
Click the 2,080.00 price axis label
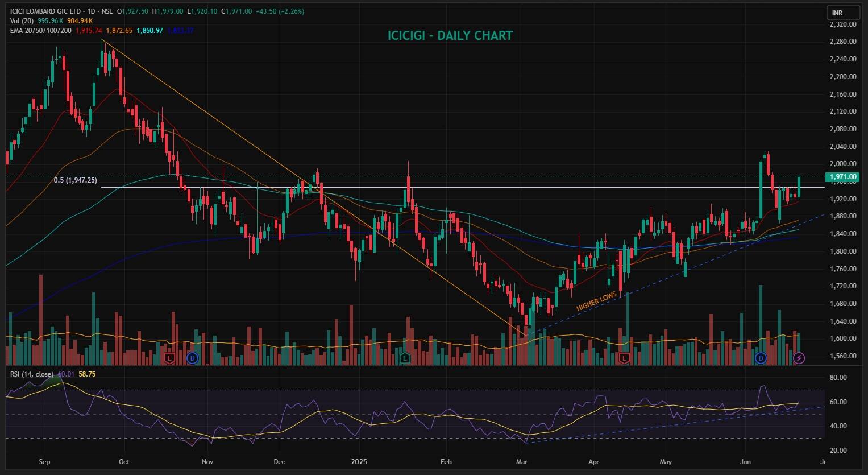tap(843, 129)
